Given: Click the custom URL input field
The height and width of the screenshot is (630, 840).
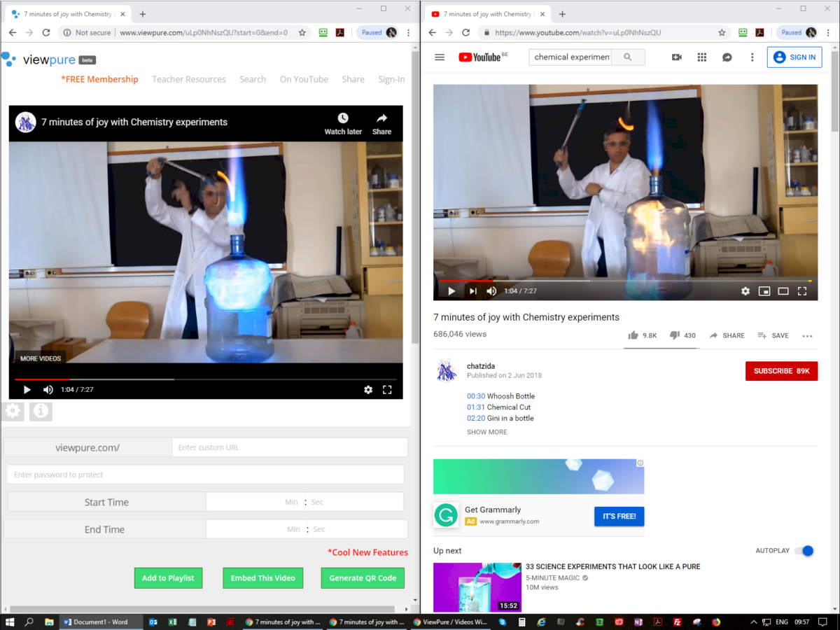Looking at the screenshot, I should [x=290, y=447].
